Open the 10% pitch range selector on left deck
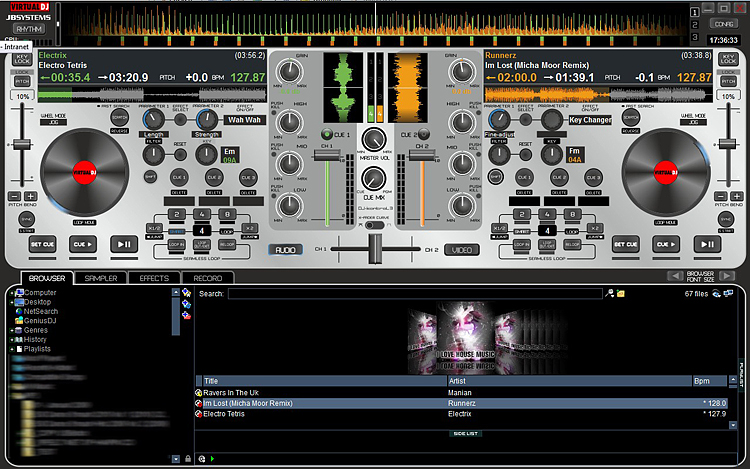This screenshot has width=750, height=469. (x=22, y=97)
